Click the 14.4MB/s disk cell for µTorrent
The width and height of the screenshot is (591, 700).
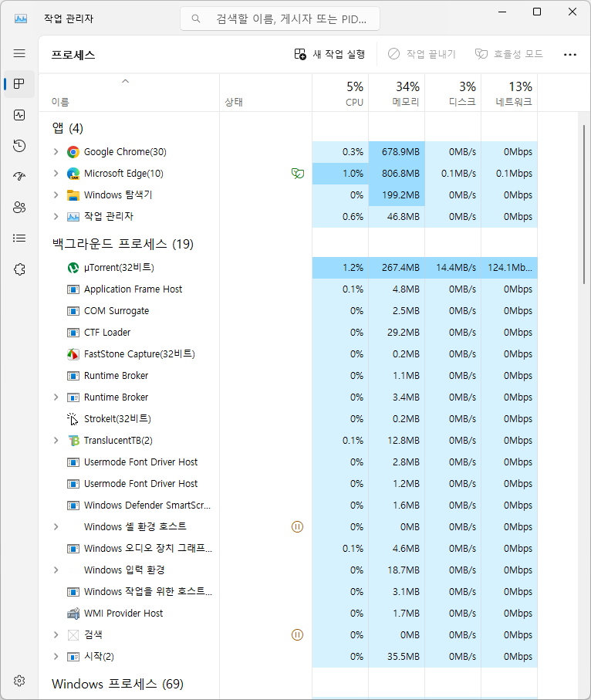453,268
